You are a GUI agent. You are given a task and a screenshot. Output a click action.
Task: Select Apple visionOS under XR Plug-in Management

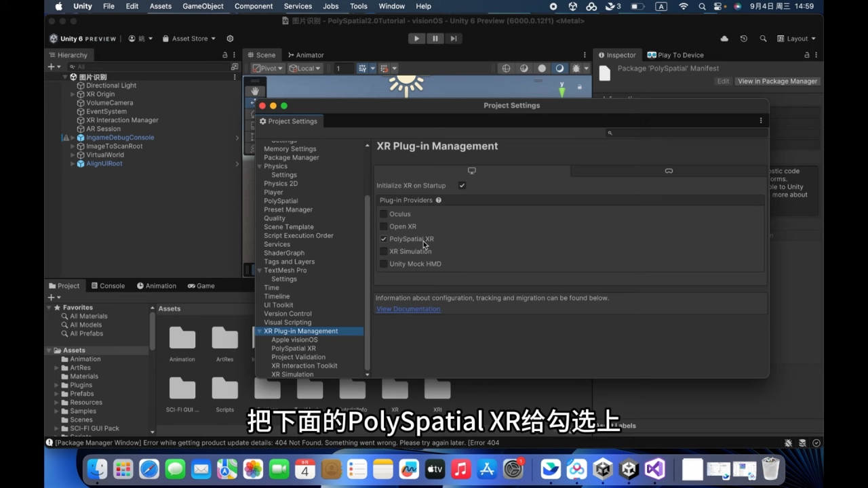pos(294,340)
